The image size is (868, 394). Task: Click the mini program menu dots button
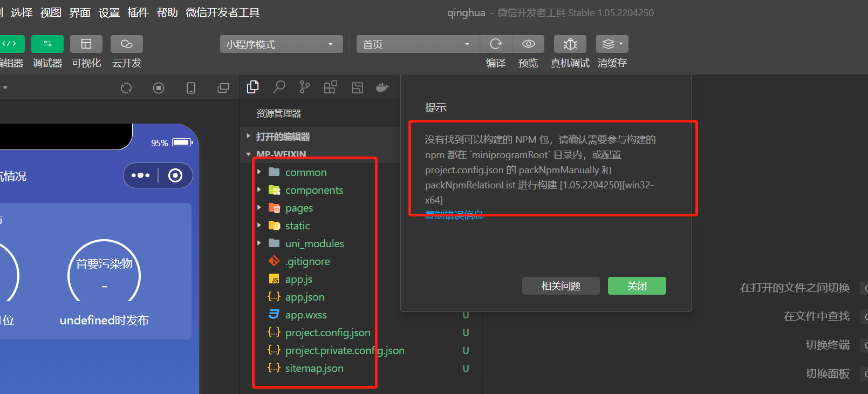coord(141,175)
